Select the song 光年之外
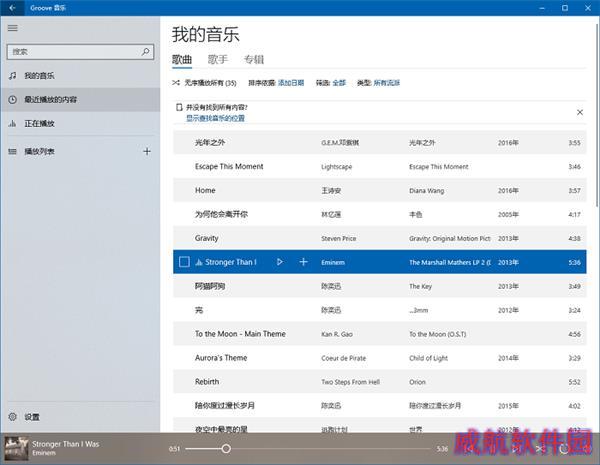 click(380, 143)
